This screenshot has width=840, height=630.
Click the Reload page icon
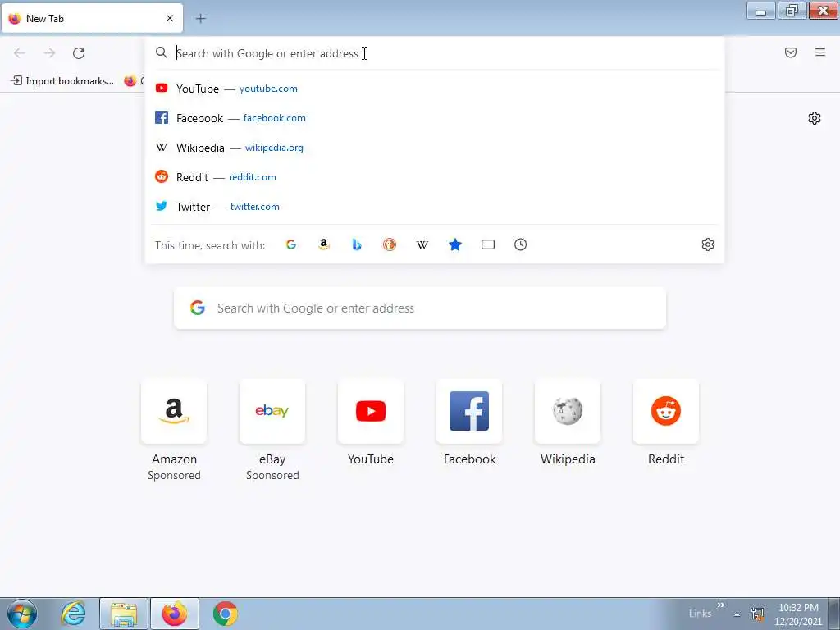pyautogui.click(x=79, y=53)
